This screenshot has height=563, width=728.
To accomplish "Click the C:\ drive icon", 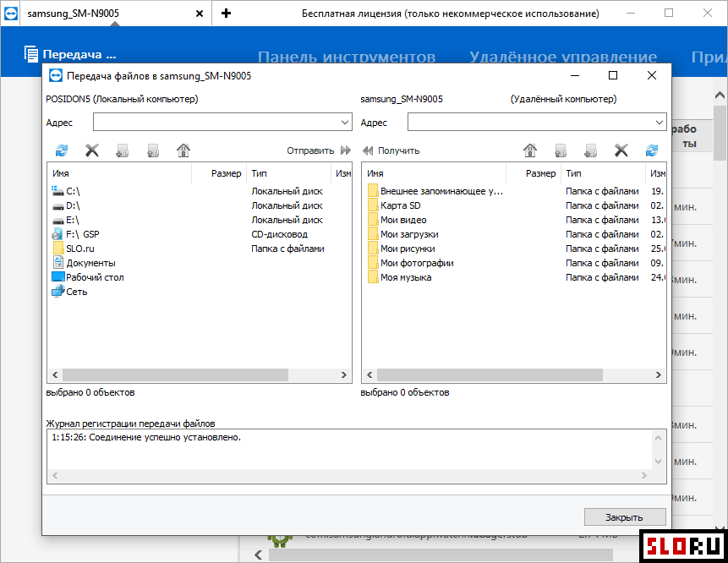I will click(x=58, y=191).
